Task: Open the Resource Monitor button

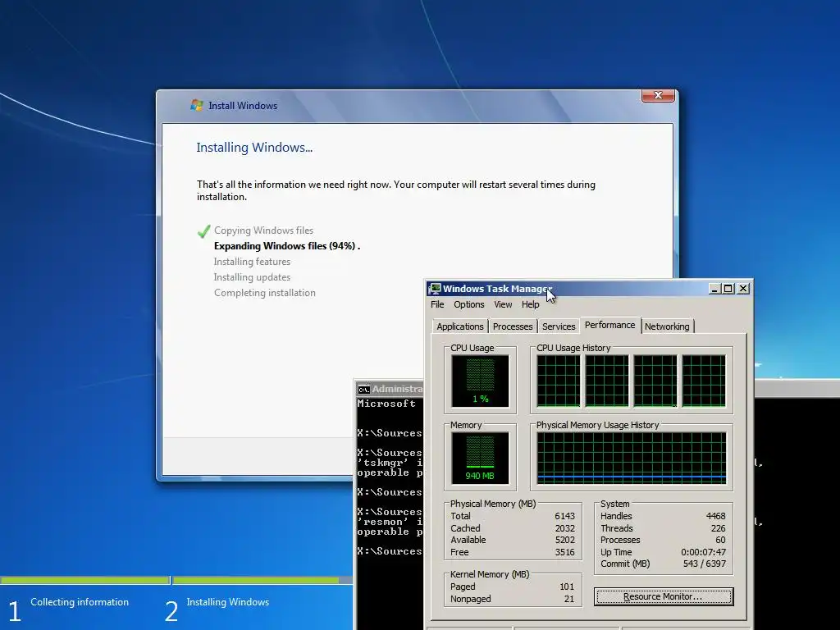Action: click(663, 596)
